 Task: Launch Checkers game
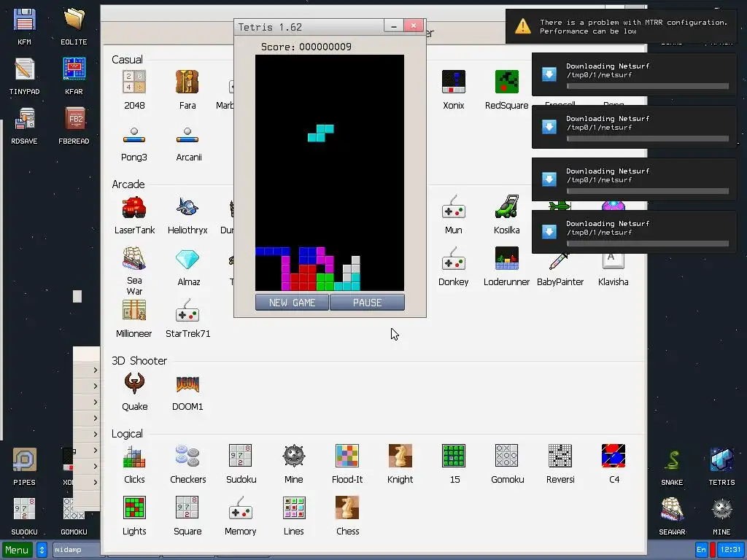pos(187,456)
